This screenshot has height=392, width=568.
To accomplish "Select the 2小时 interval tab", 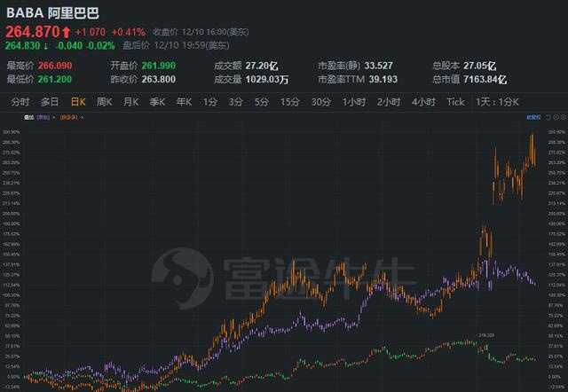I will click(389, 102).
